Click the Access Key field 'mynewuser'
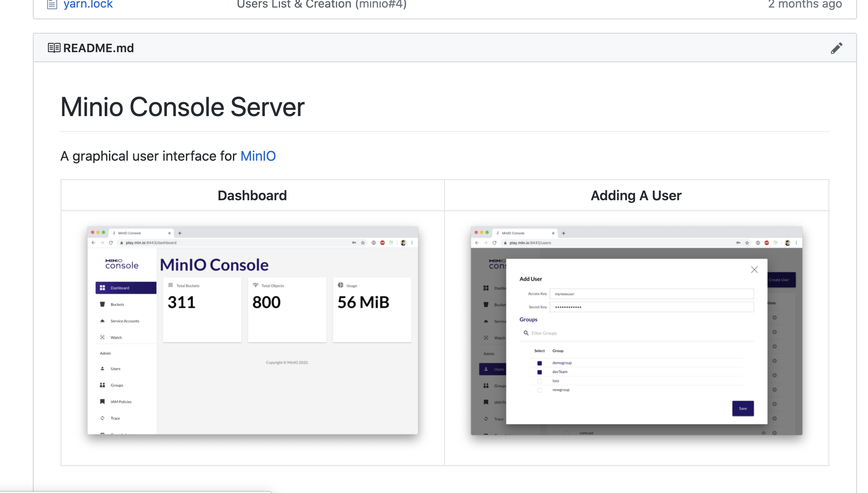This screenshot has height=493, width=868. click(652, 294)
